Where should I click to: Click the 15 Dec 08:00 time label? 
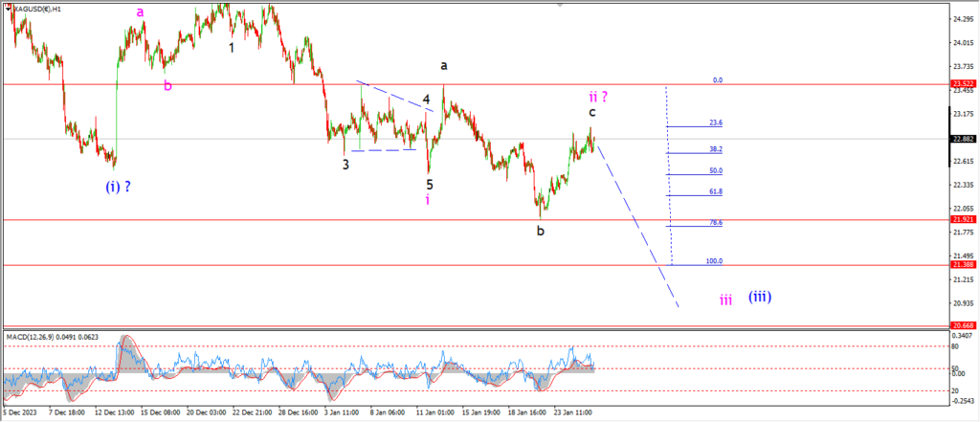[x=160, y=412]
